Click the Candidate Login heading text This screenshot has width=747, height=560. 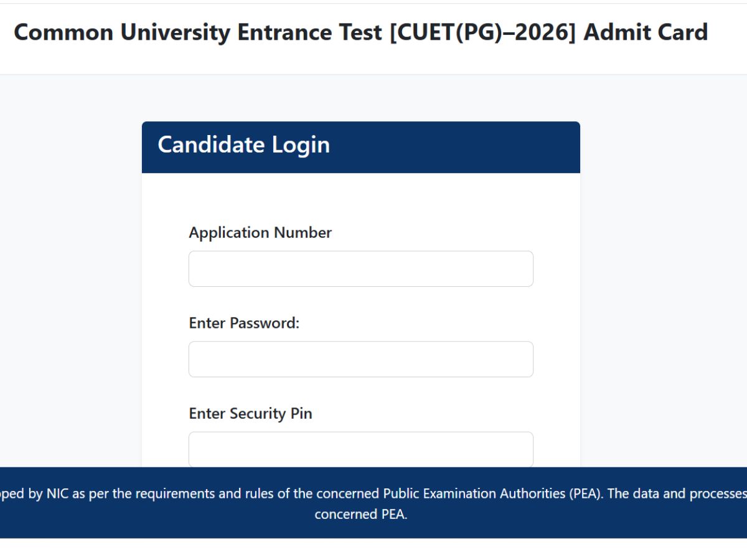pyautogui.click(x=244, y=144)
